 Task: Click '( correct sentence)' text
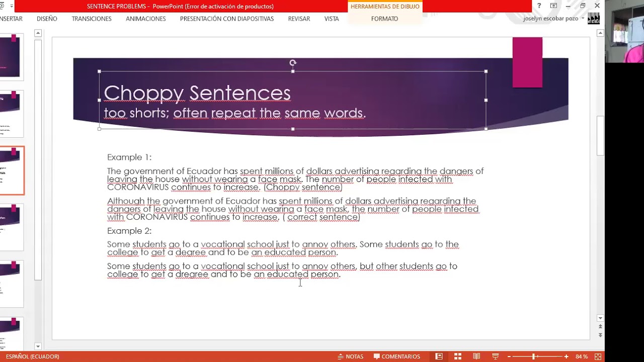tap(321, 217)
